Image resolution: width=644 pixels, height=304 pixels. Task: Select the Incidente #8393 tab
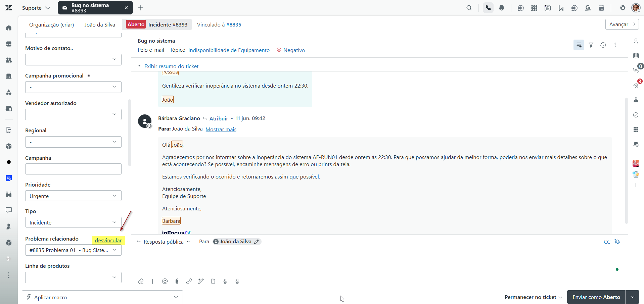[157, 24]
